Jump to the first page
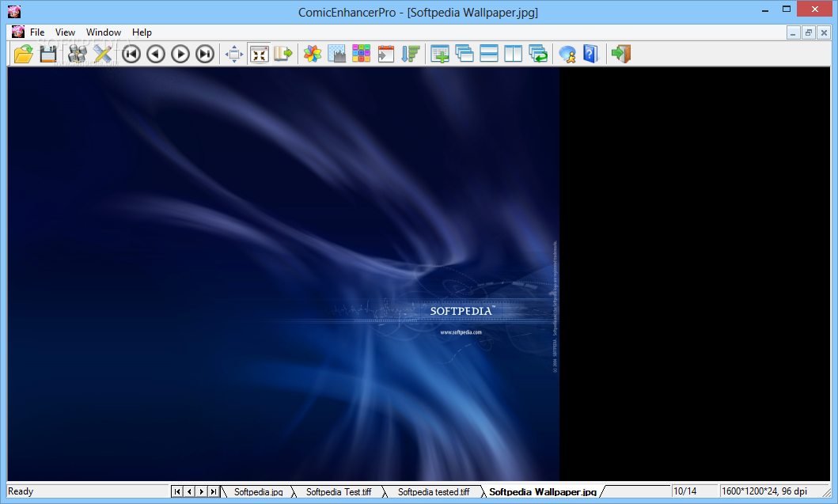 (x=131, y=54)
